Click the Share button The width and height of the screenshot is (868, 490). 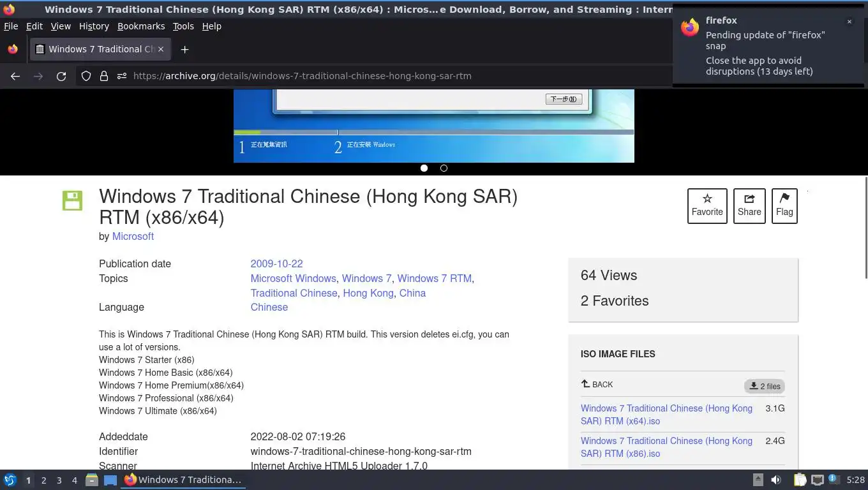coord(749,205)
